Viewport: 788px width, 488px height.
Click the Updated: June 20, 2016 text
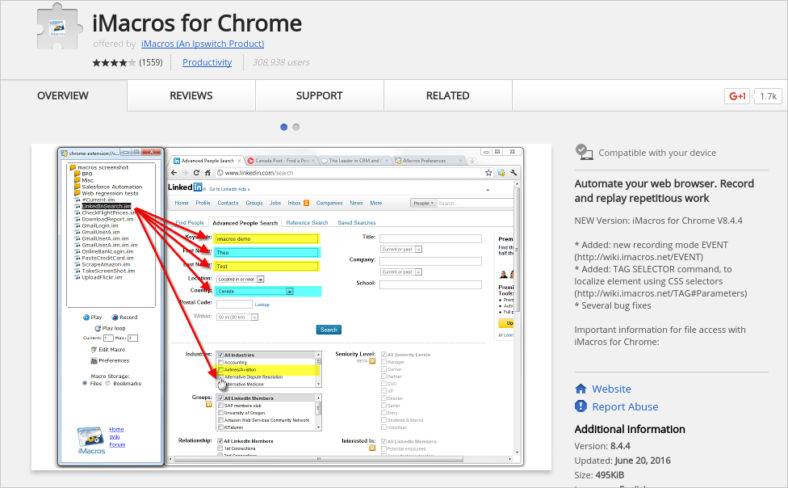[622, 460]
